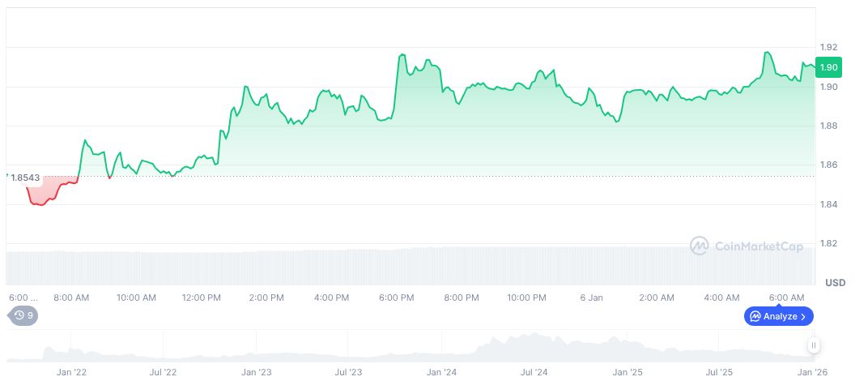Select Jul '23 on the overview timeline

pos(348,372)
